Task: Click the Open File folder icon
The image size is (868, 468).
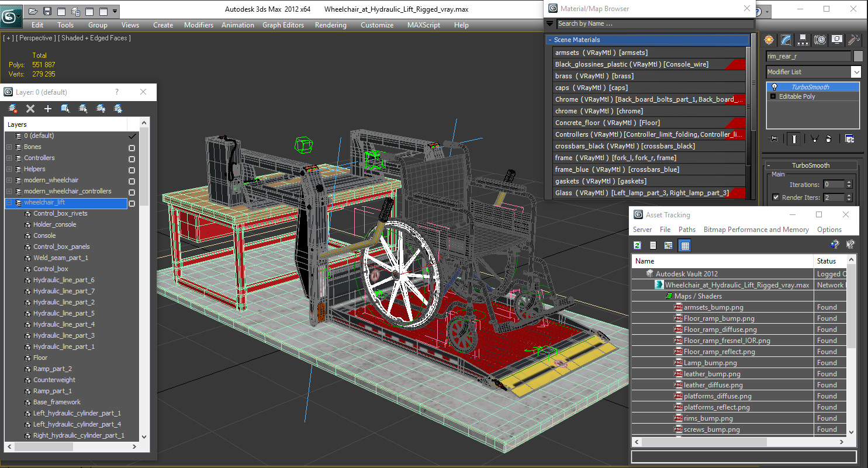Action: tap(33, 11)
